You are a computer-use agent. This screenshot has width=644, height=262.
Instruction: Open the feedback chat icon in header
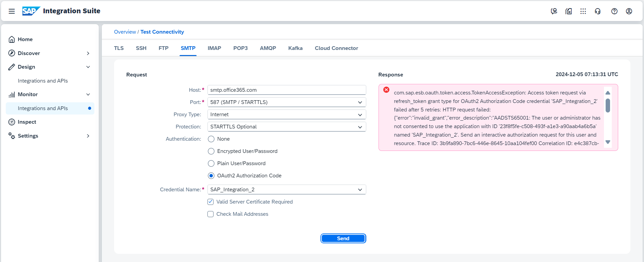554,11
